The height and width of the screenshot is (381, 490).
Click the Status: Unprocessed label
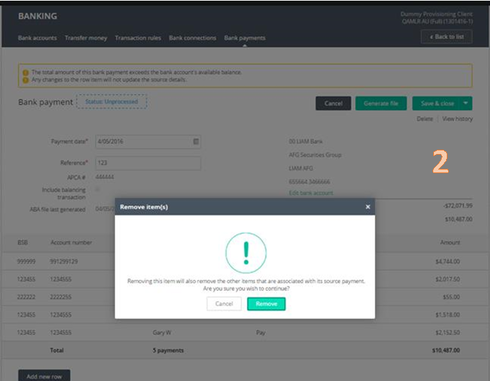coord(112,102)
